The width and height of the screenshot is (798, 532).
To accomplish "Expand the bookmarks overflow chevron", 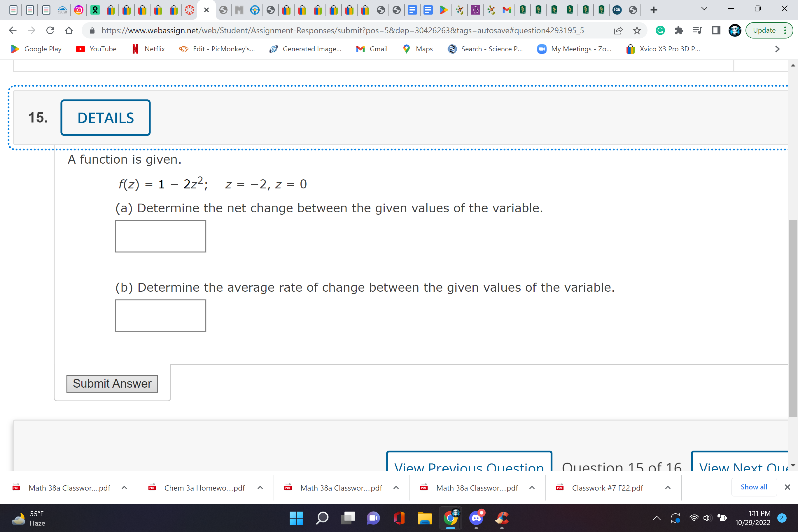I will pyautogui.click(x=777, y=49).
